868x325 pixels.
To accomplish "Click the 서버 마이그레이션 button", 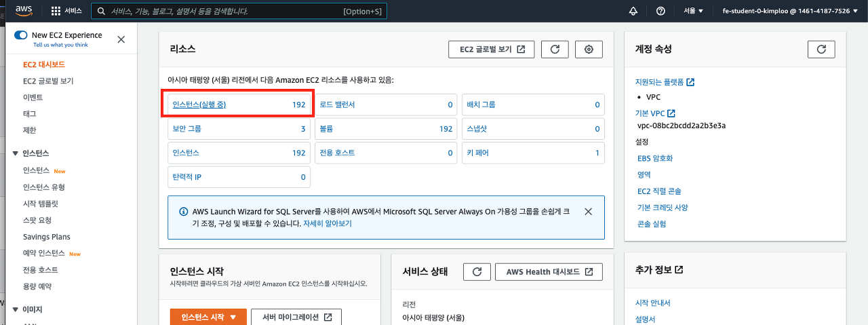I will [x=296, y=317].
